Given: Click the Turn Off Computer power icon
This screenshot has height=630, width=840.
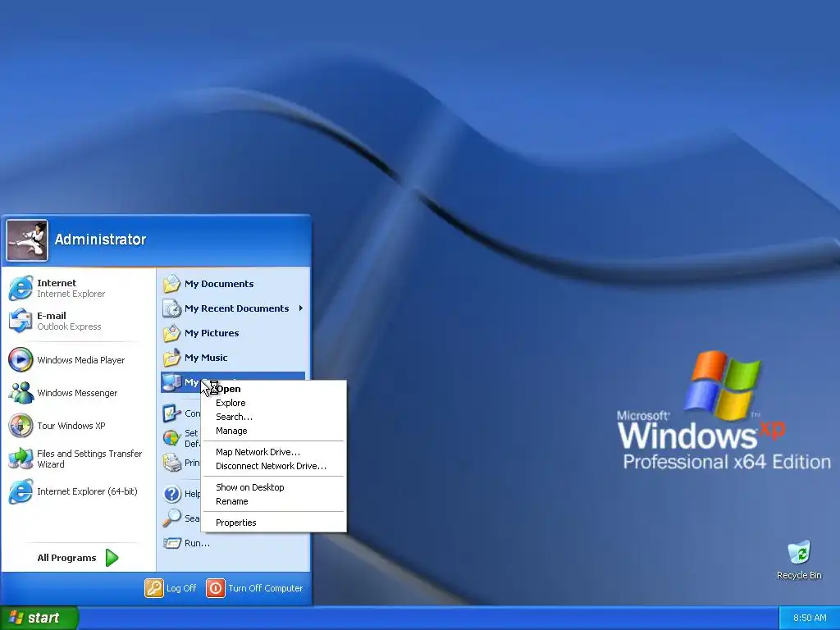Looking at the screenshot, I should (216, 587).
